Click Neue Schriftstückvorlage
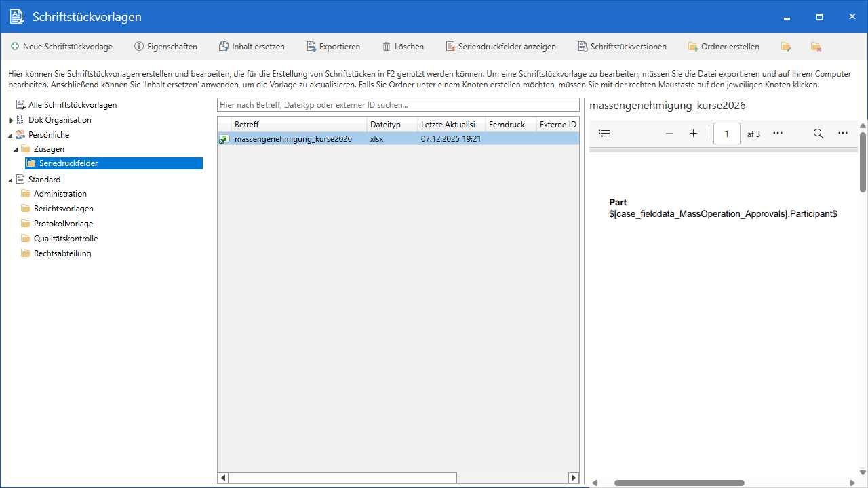The image size is (868, 488). pos(63,47)
